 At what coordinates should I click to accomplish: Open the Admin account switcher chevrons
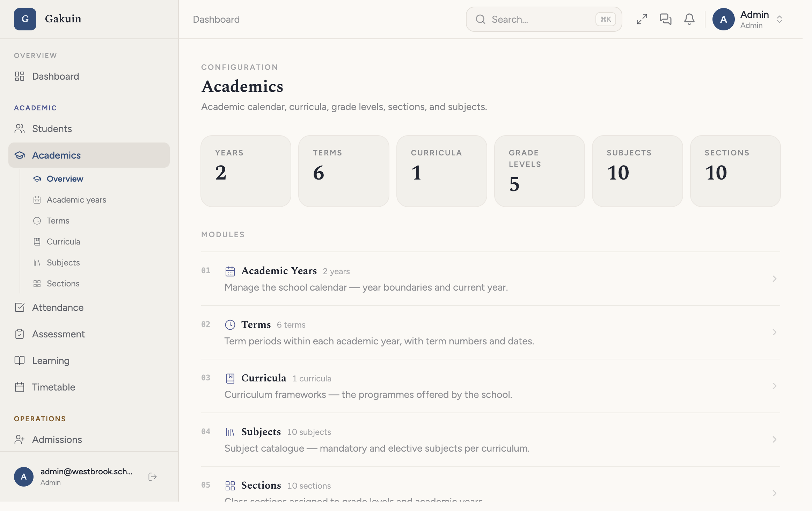(x=780, y=19)
